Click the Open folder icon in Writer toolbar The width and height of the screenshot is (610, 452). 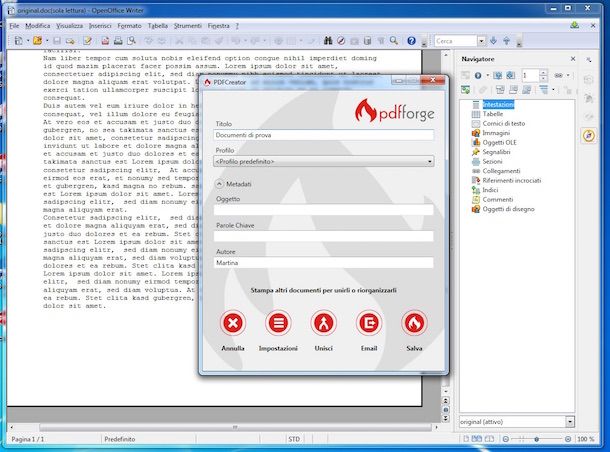point(37,40)
